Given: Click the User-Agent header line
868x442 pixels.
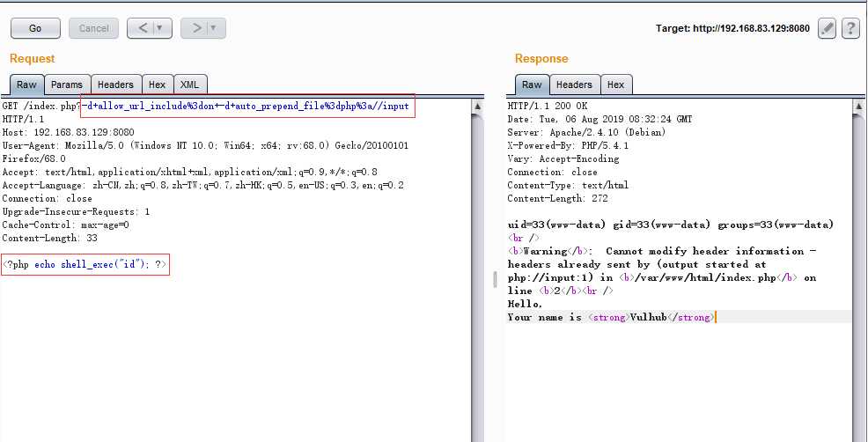Looking at the screenshot, I should [205, 145].
